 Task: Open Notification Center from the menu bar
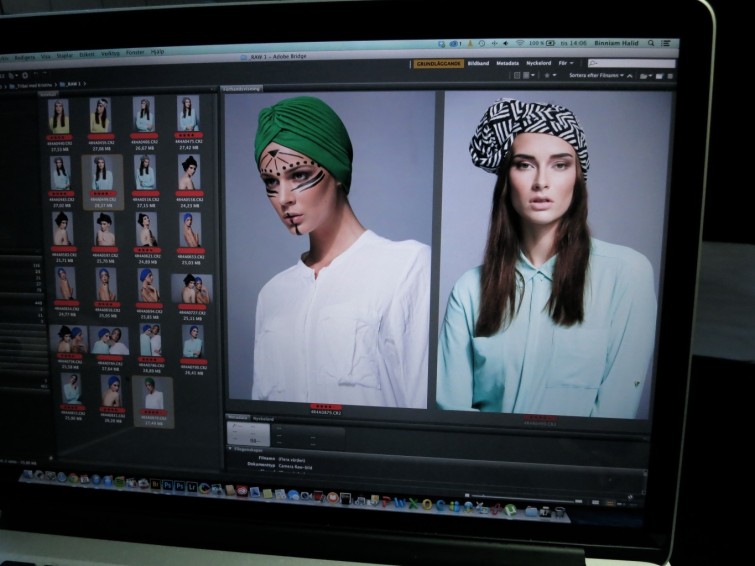pyautogui.click(x=667, y=44)
